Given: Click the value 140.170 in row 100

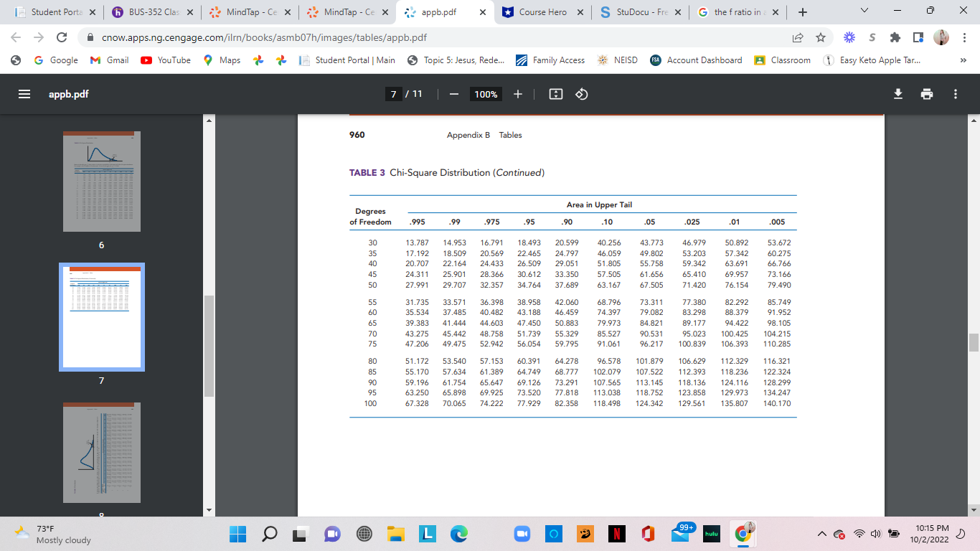Looking at the screenshot, I should (x=777, y=404).
